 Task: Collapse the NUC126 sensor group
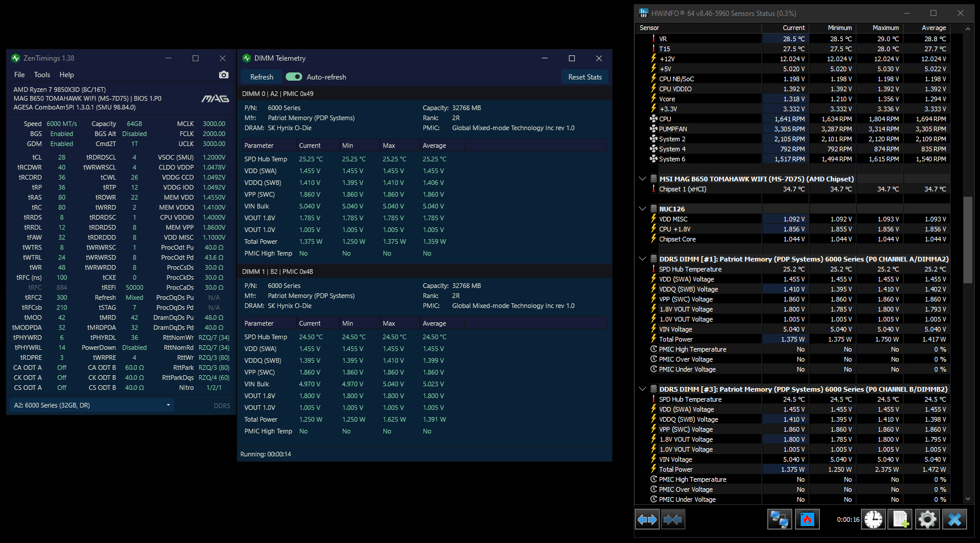(x=643, y=209)
